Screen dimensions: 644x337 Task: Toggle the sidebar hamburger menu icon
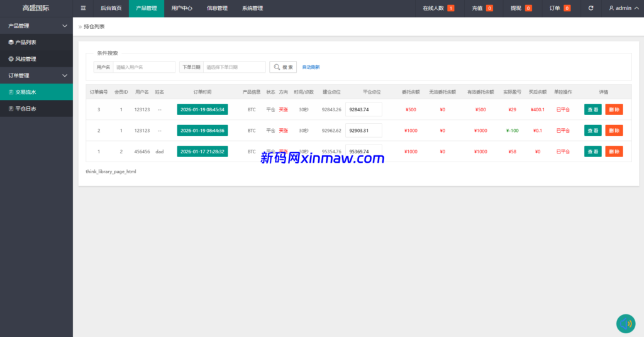click(84, 8)
